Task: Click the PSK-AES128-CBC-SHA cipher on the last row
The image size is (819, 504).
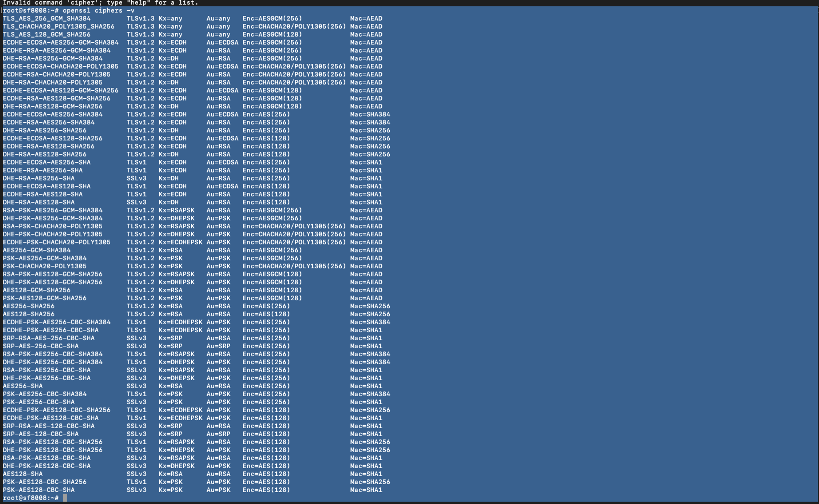Action: point(39,490)
